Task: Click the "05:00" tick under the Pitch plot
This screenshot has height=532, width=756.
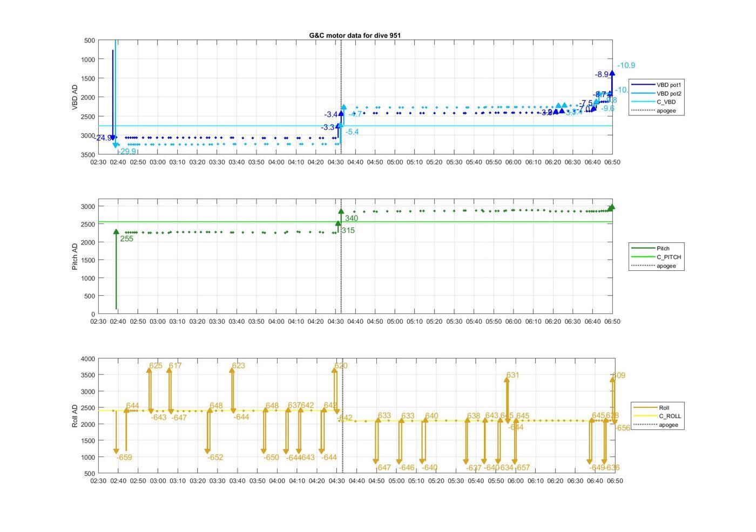Action: [x=395, y=321]
